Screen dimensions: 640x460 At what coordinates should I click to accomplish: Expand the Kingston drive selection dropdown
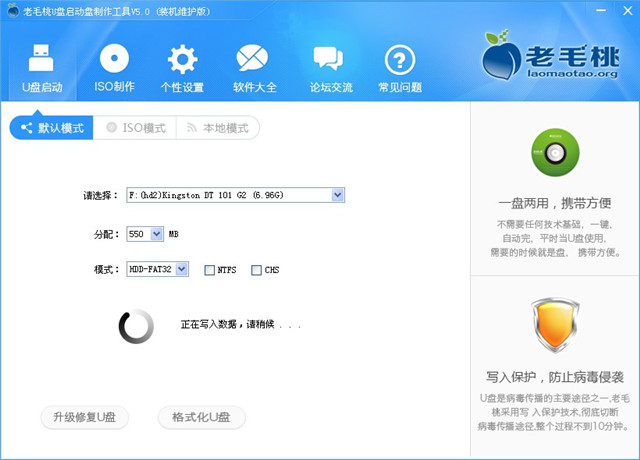pyautogui.click(x=338, y=195)
